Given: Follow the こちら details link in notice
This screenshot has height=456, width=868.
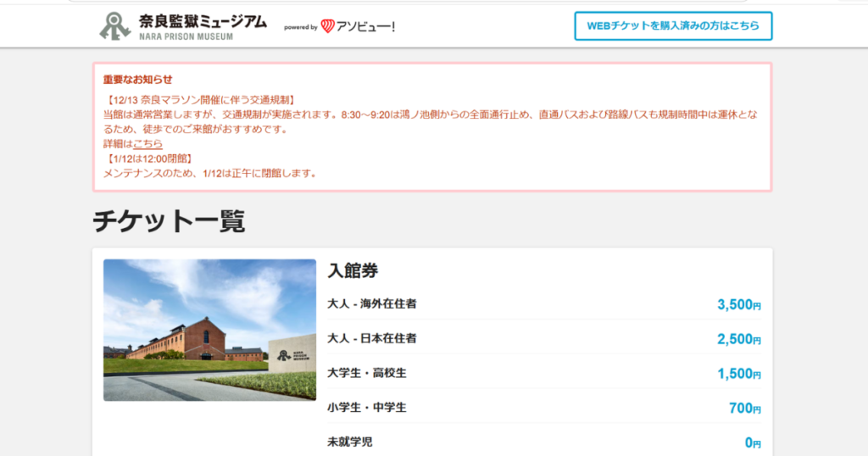Looking at the screenshot, I should 147,144.
